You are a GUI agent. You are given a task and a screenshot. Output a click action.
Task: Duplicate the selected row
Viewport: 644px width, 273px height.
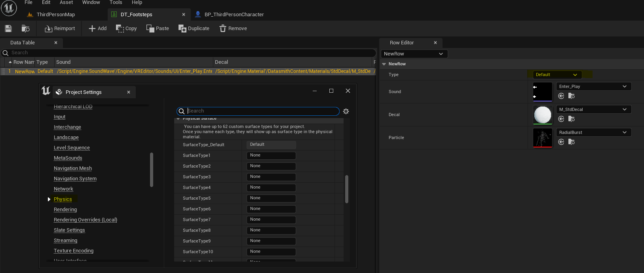(x=194, y=29)
